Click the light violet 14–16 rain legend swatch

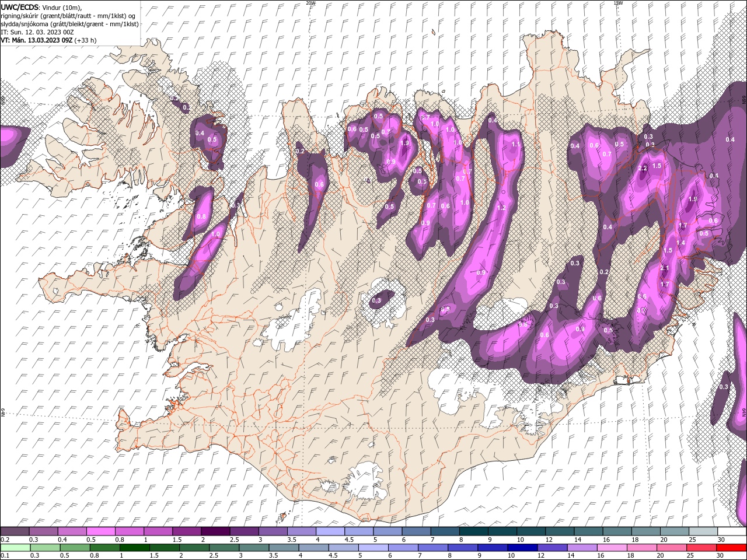pyautogui.click(x=582, y=548)
